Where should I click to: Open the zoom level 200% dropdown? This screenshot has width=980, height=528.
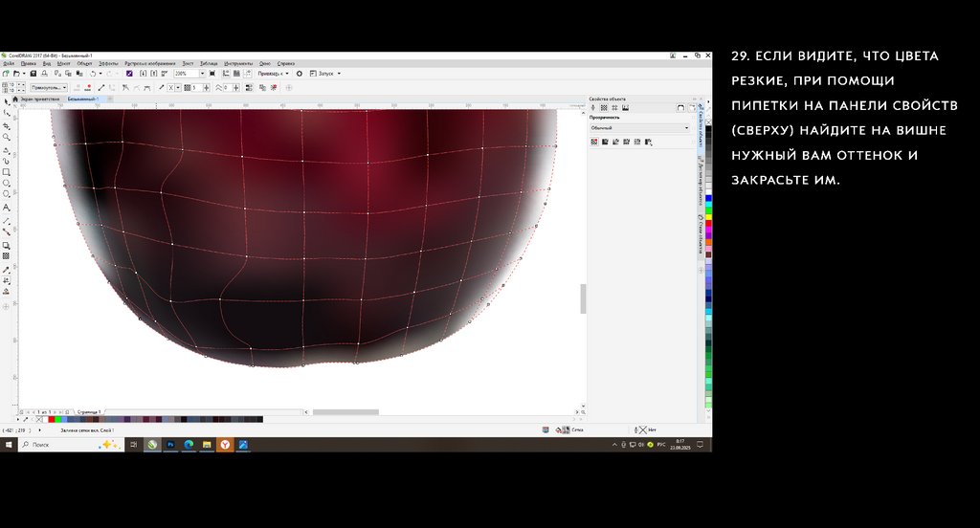[x=202, y=73]
